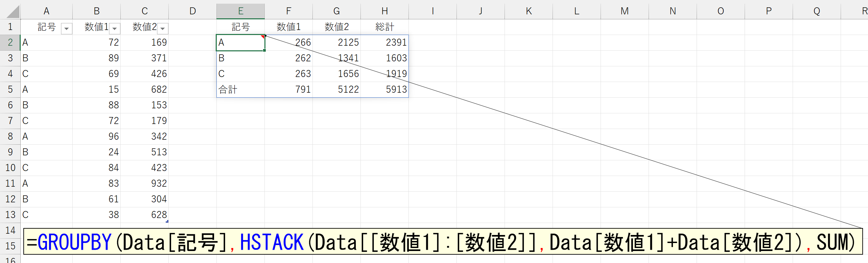This screenshot has height=263, width=868.
Task: Select column H header
Action: click(x=384, y=11)
